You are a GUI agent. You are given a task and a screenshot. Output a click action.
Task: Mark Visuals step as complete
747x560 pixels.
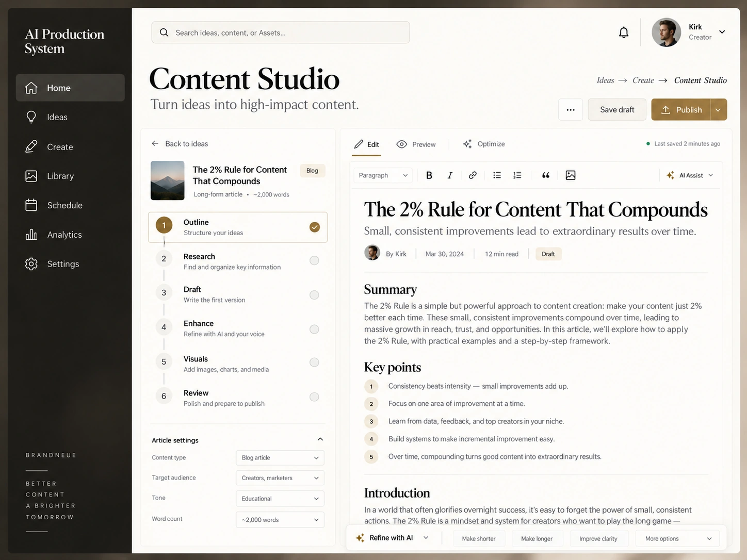pos(314,363)
